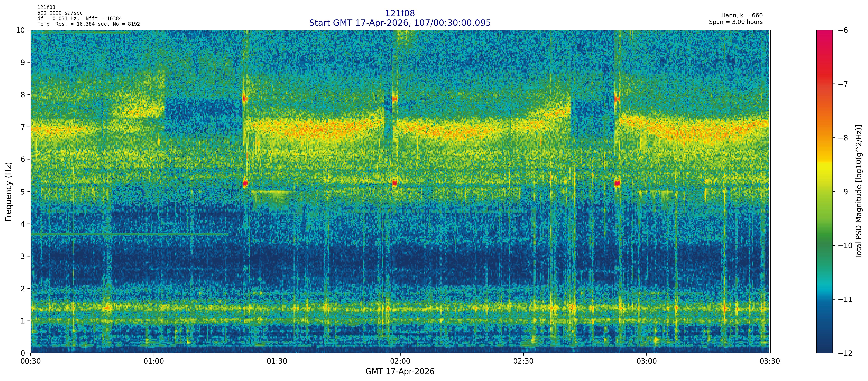Image resolution: width=868 pixels, height=381 pixels.
Task: Click the colorbar at the -12 level
Action: [x=824, y=352]
